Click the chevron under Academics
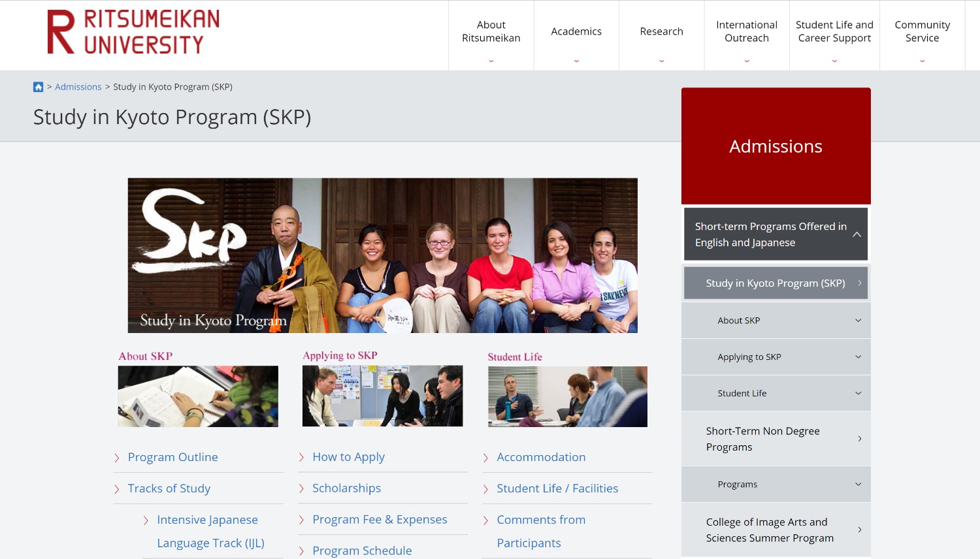This screenshot has height=559, width=980. click(x=576, y=61)
